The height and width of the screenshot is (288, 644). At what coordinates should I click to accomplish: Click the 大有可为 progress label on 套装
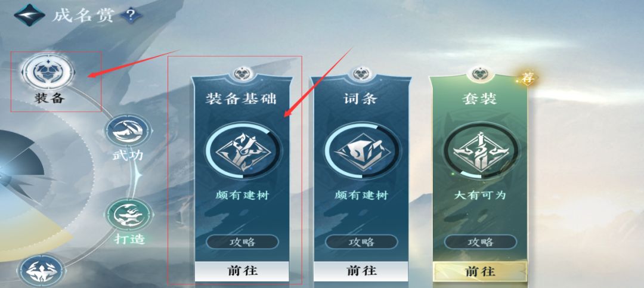479,195
